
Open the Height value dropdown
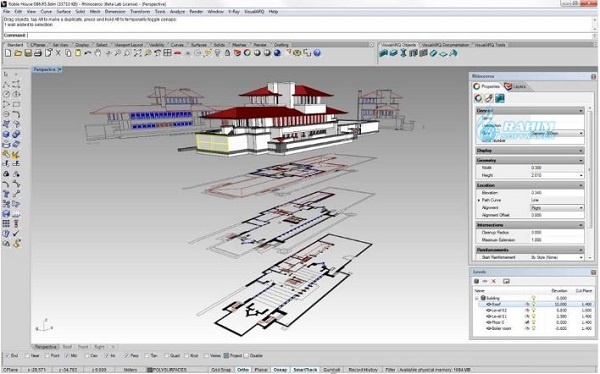tap(581, 175)
